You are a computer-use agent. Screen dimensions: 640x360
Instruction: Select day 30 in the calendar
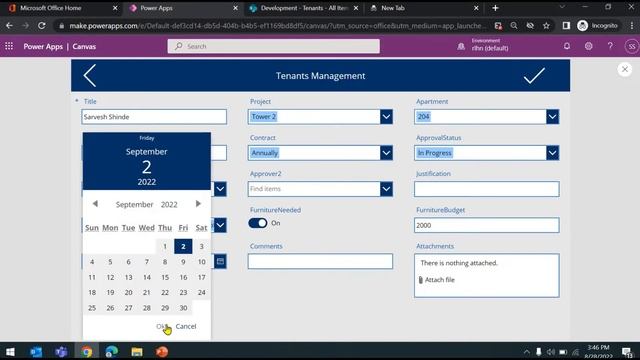(x=183, y=308)
